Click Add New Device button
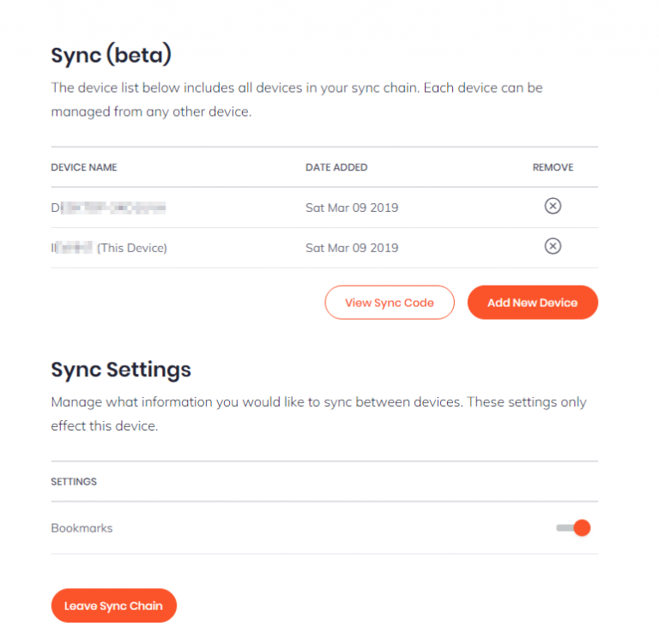Screen dimensions: 659x644 coord(533,303)
